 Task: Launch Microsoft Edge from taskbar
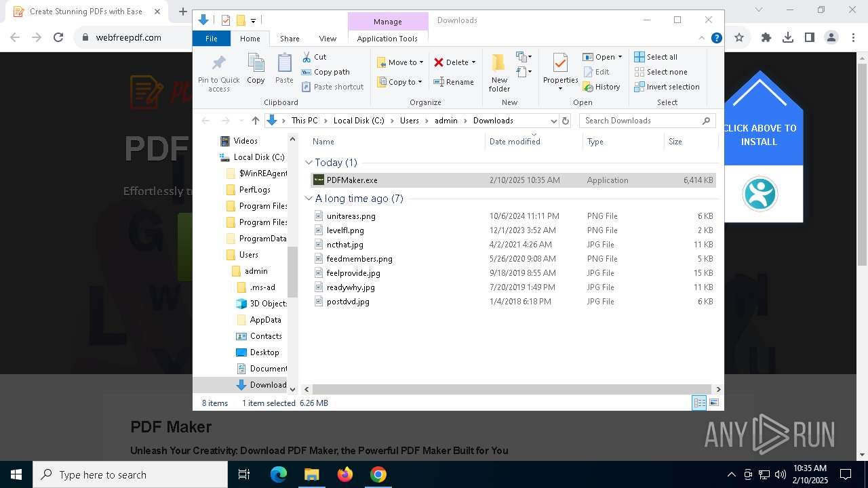(279, 474)
